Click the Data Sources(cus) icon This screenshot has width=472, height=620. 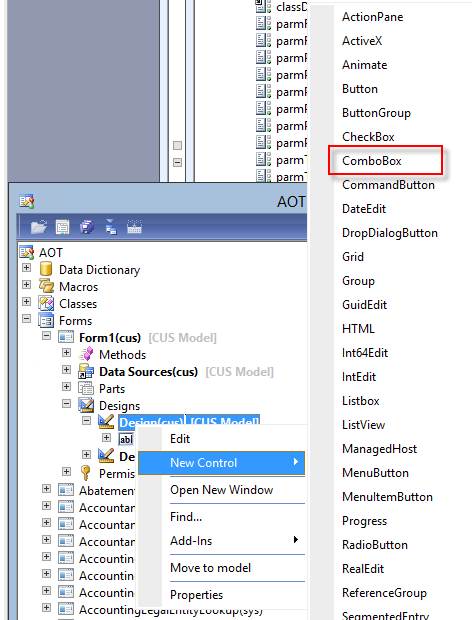[86, 371]
